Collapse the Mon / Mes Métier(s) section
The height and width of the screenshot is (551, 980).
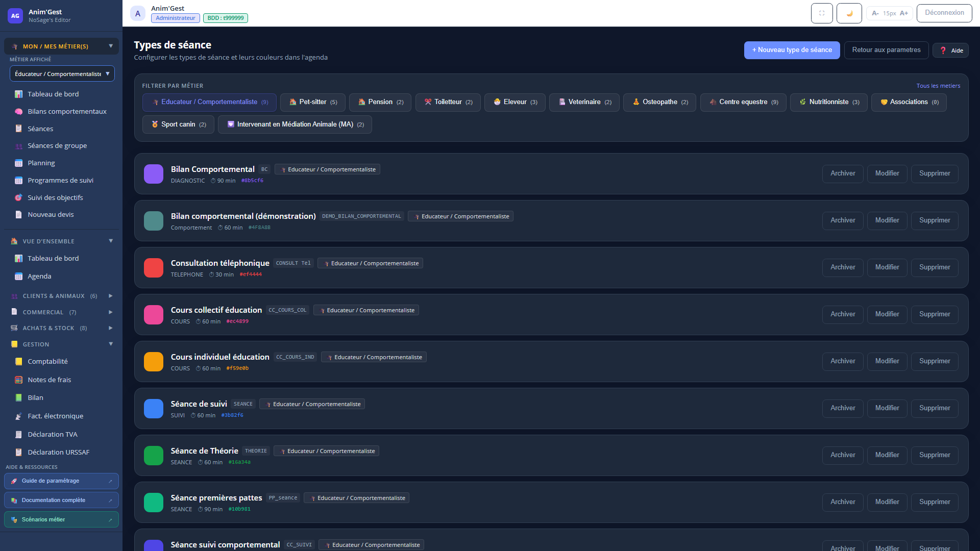point(61,46)
